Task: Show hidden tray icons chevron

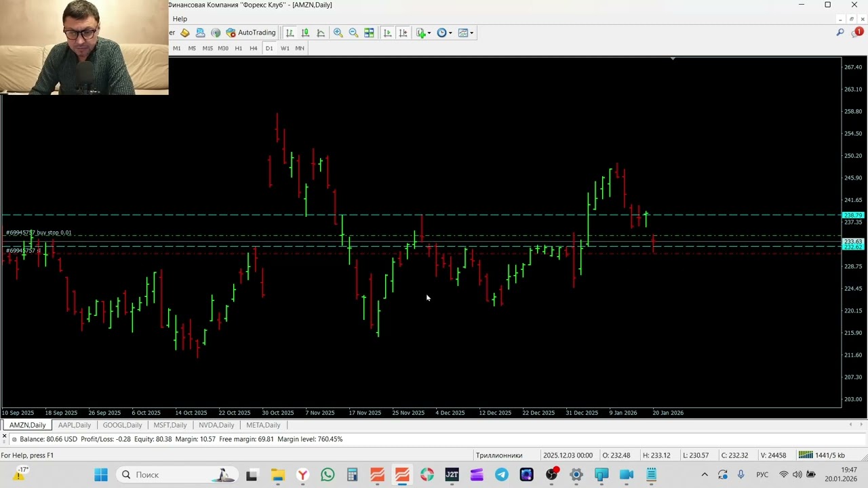Action: tap(705, 474)
